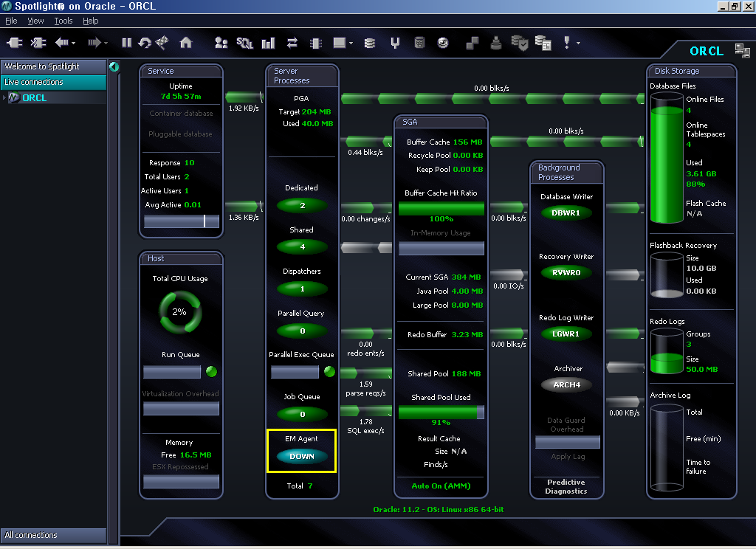
Task: Click the monitor screen toolbar icon
Action: point(340,43)
